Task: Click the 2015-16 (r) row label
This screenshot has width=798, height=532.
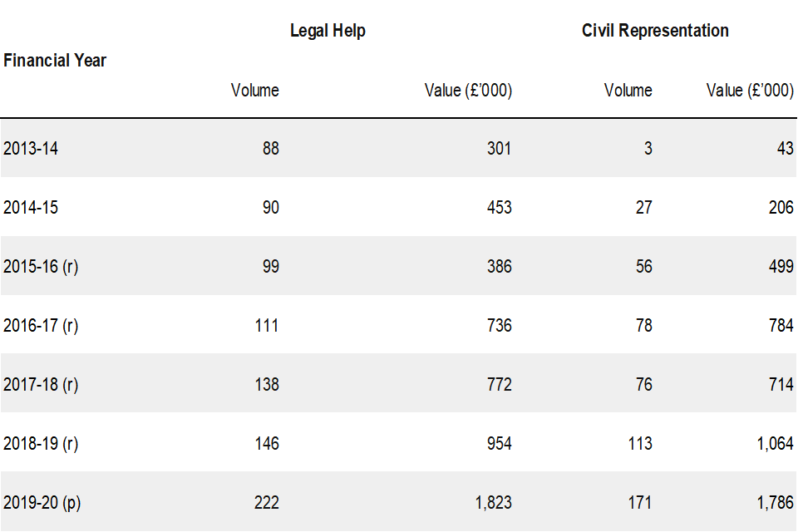Action: (41, 267)
